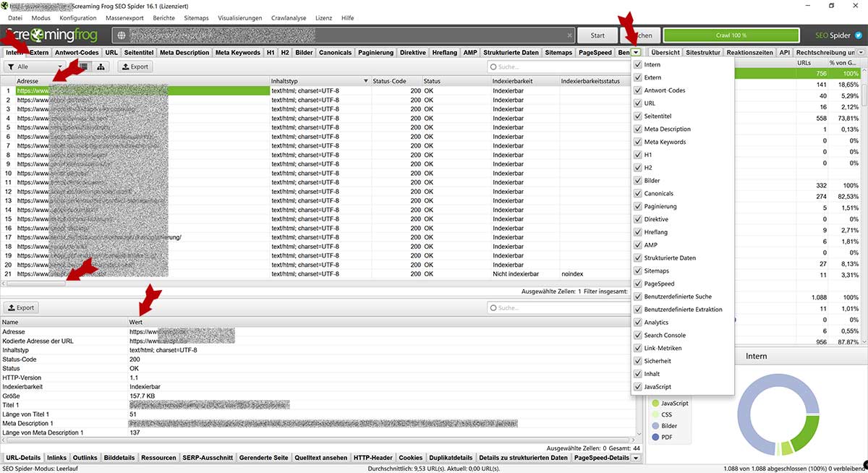Toggle the Meta Keywords checkbox in list
868x473 pixels.
click(637, 142)
